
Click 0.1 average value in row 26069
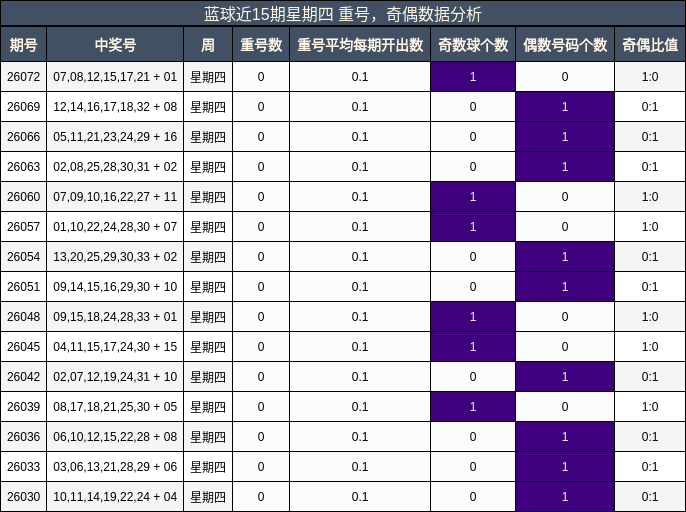click(x=360, y=107)
